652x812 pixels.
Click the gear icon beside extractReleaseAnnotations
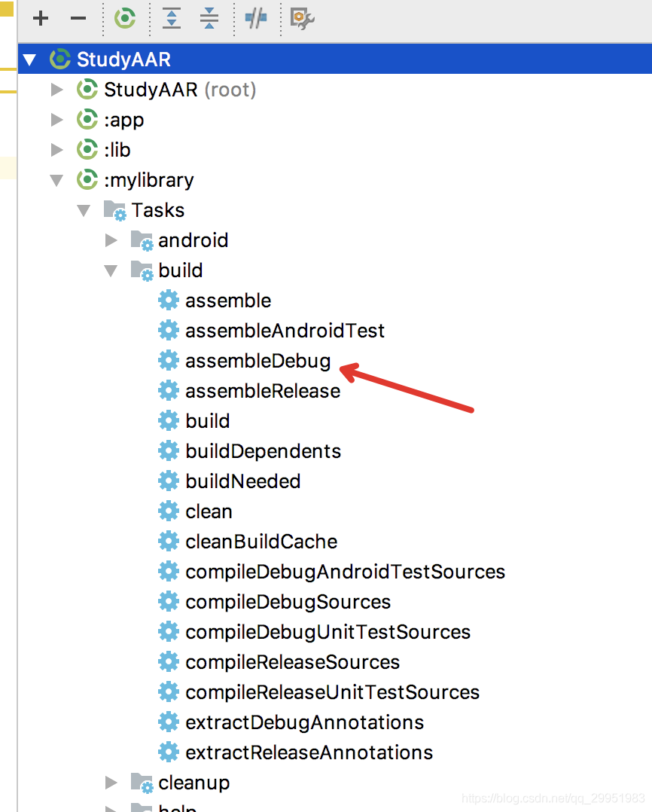pyautogui.click(x=169, y=752)
